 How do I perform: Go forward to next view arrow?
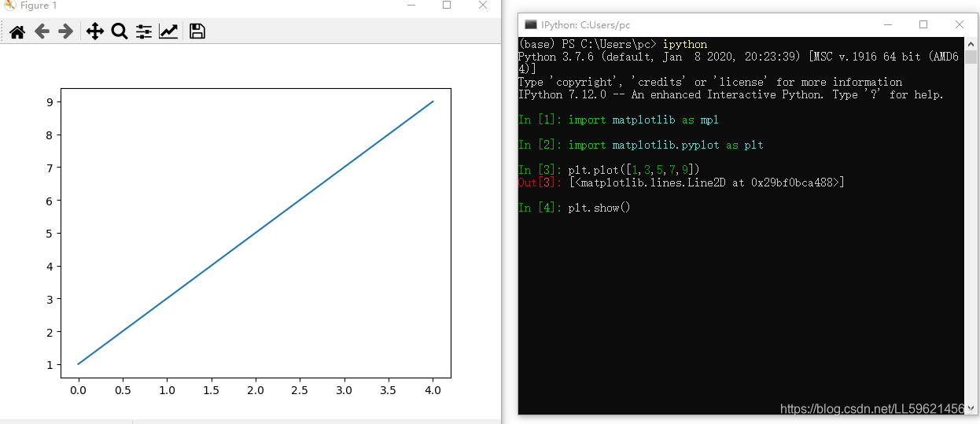click(x=66, y=31)
